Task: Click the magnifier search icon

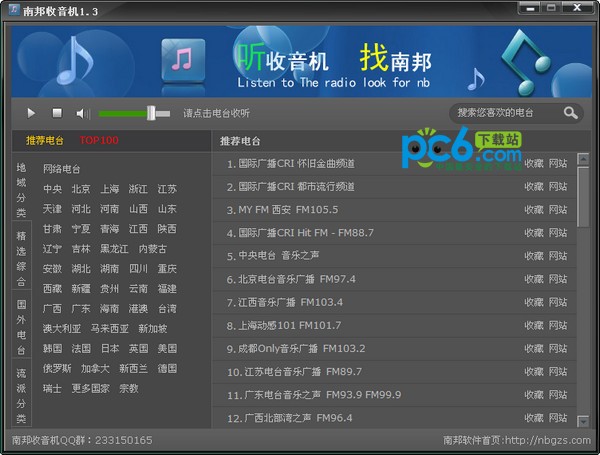Action: pos(570,113)
